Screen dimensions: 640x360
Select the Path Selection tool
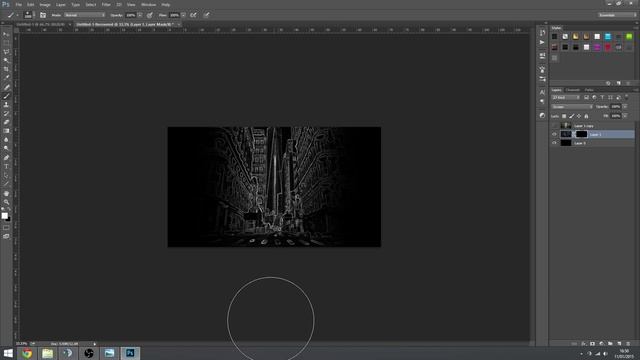click(x=6, y=176)
